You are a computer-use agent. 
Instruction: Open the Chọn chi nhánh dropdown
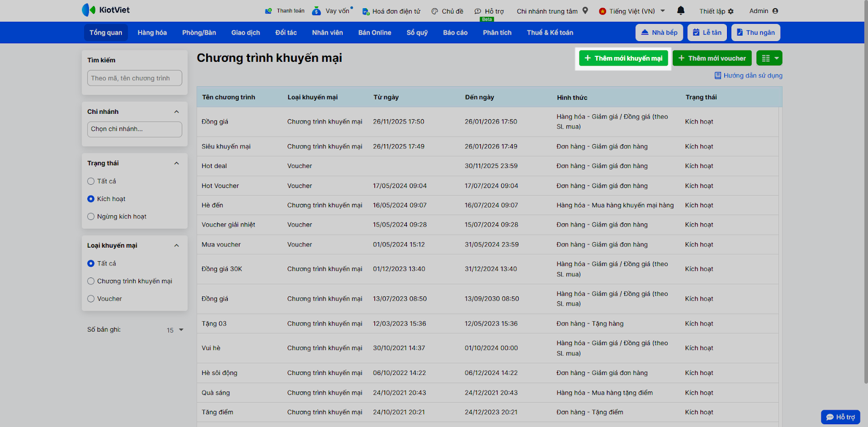click(x=135, y=129)
